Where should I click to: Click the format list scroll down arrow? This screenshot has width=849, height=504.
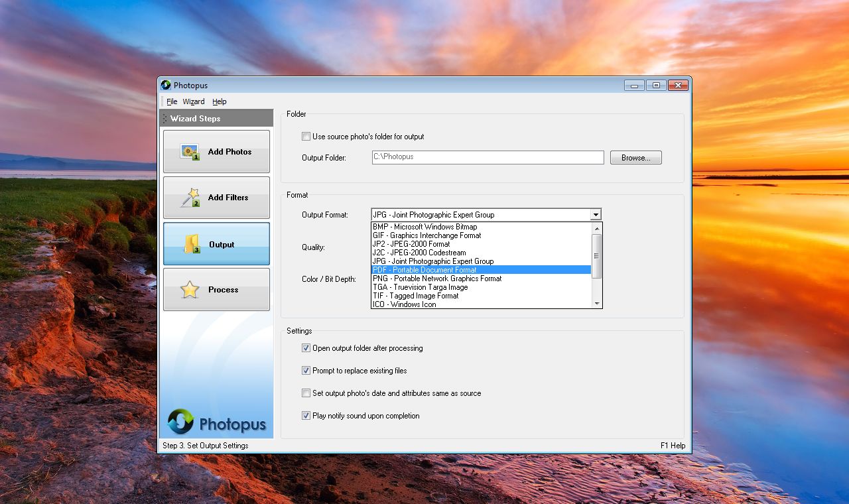click(x=596, y=303)
